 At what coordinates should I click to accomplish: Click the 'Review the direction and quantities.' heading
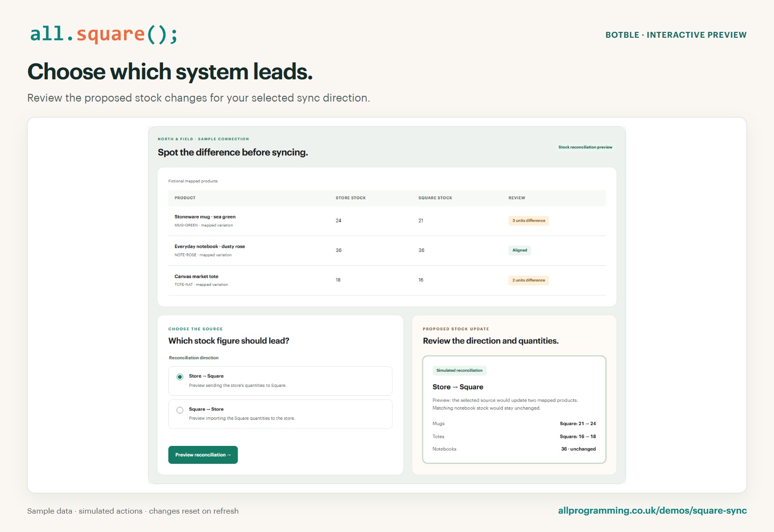pos(491,341)
